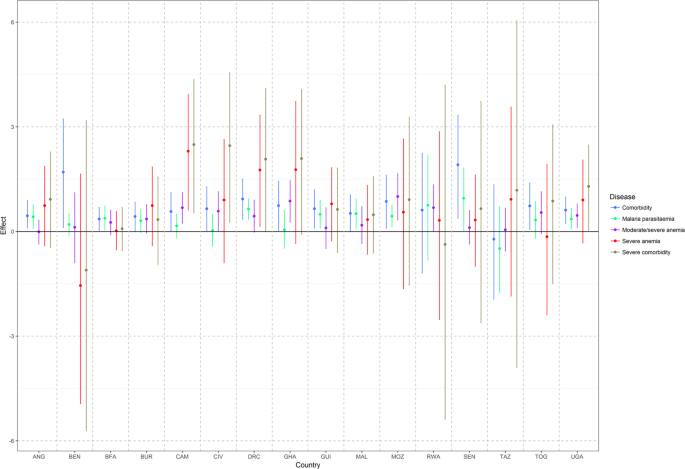Click the y-axis tick label 6

coord(12,22)
